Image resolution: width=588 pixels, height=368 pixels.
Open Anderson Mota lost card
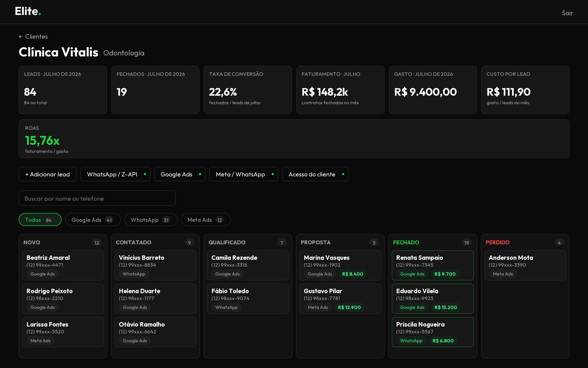coord(525,265)
